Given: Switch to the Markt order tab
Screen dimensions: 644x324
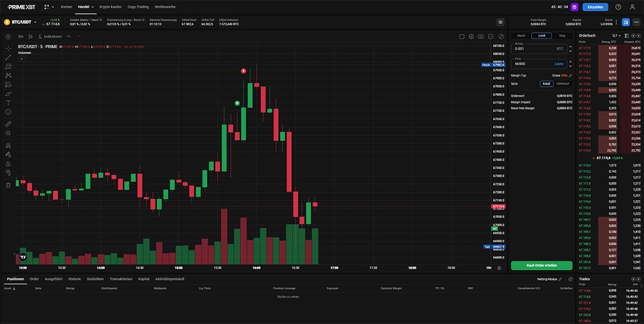Looking at the screenshot, I should [521, 36].
